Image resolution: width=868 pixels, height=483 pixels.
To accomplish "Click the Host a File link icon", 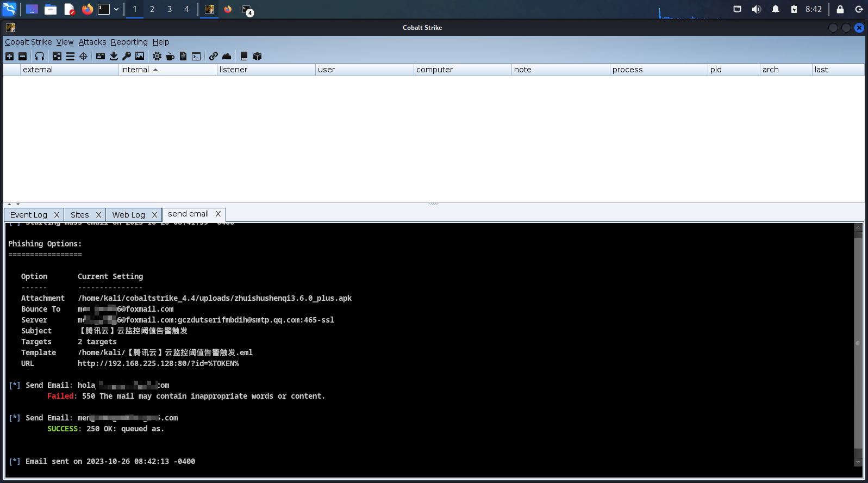I will click(x=214, y=56).
